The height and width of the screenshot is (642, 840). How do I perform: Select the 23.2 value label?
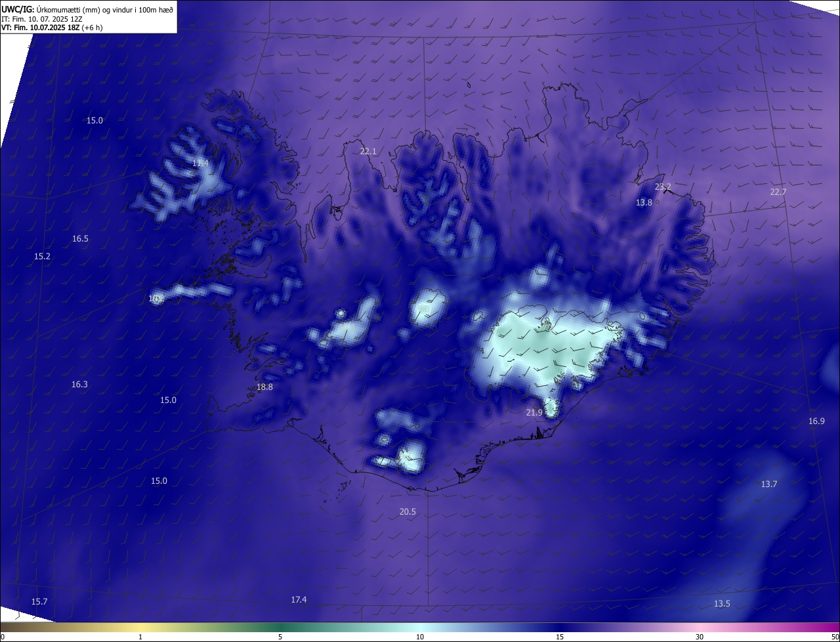(x=663, y=186)
